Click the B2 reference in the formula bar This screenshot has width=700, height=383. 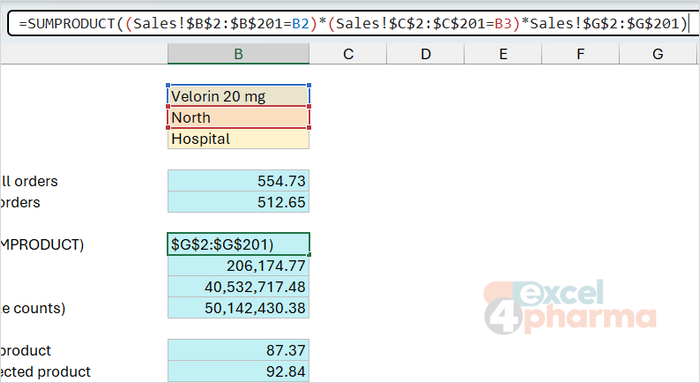(x=300, y=23)
